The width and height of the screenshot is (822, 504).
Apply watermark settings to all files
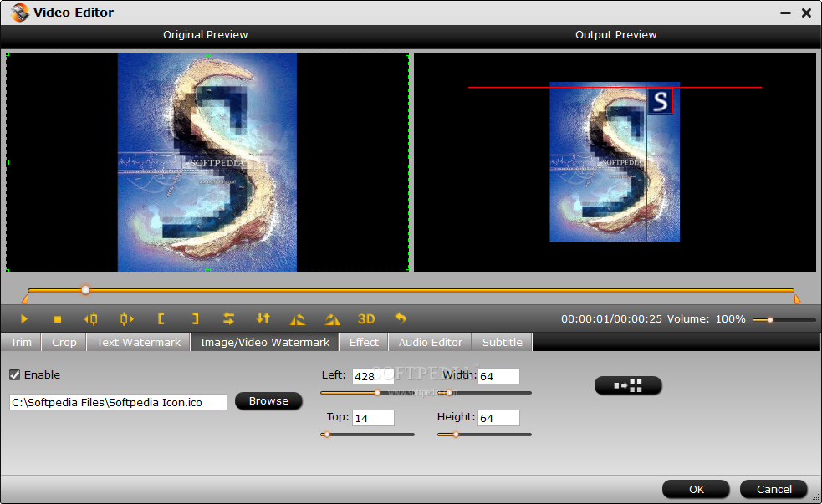click(x=628, y=385)
